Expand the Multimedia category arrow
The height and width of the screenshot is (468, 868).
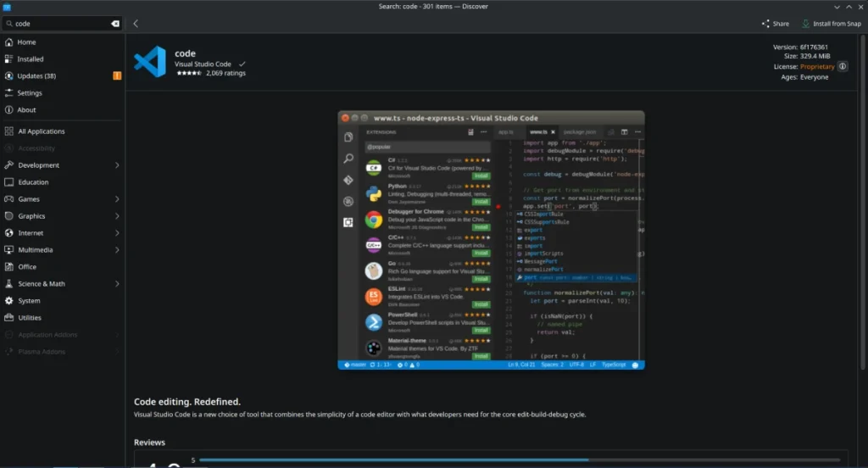point(117,250)
